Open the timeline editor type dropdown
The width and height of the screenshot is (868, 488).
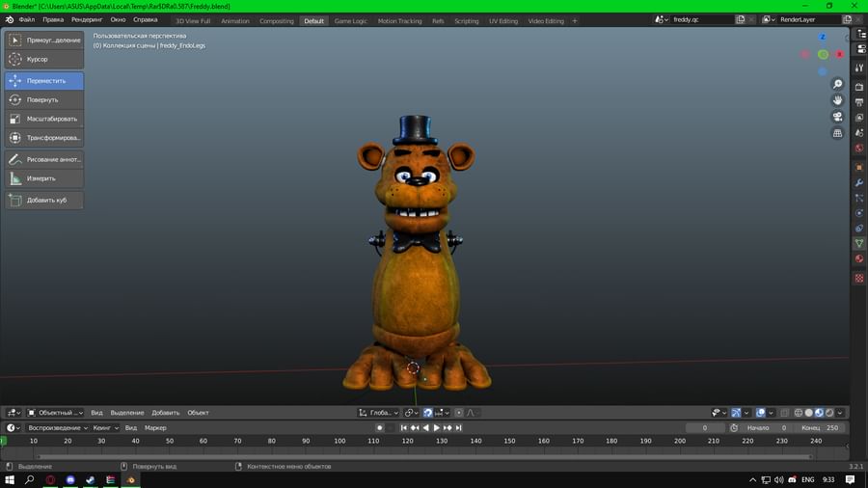14,427
